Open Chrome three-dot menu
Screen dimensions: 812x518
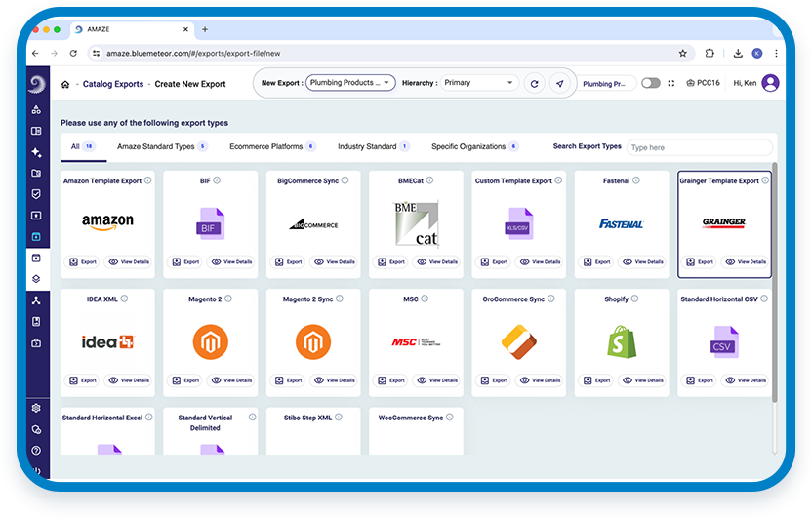pyautogui.click(x=776, y=53)
